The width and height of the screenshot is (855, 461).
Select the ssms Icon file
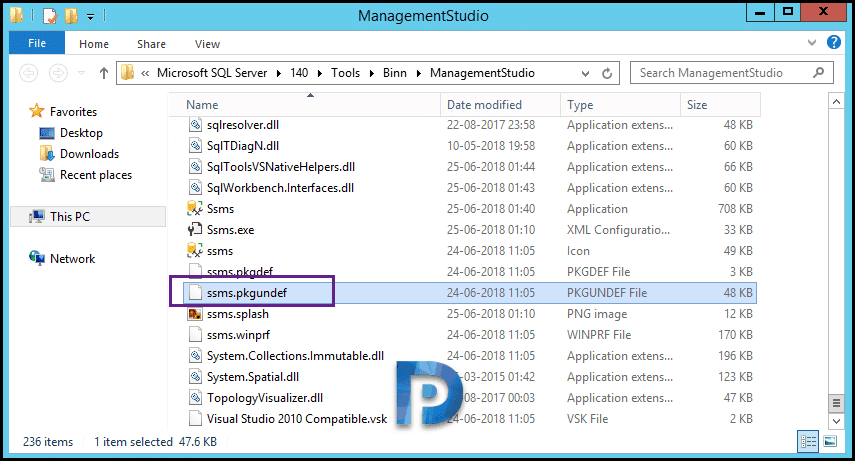pyautogui.click(x=195, y=251)
